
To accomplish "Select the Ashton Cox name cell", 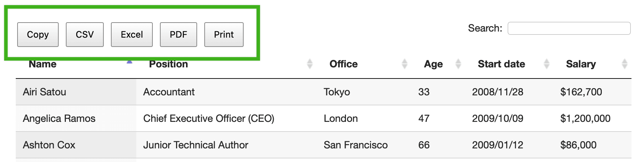I will pos(49,145).
